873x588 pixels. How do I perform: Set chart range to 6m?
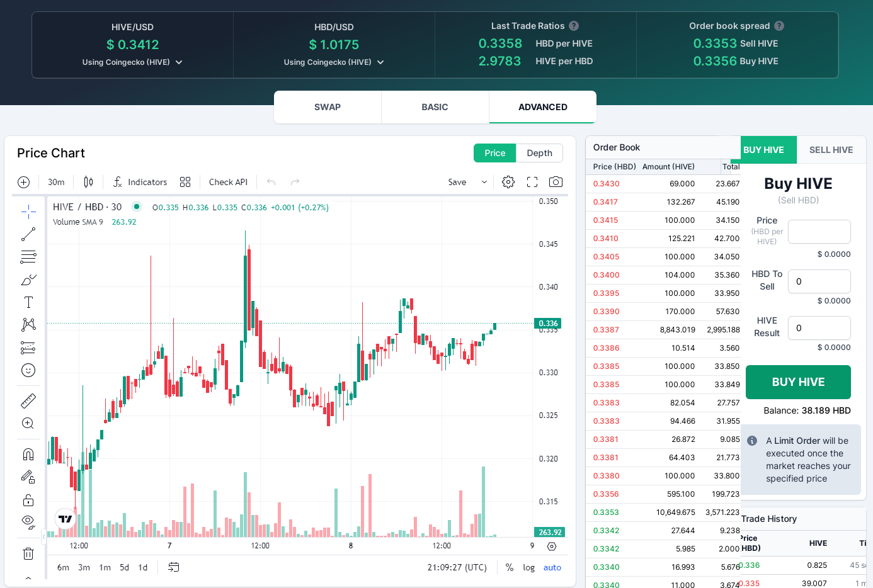[63, 567]
